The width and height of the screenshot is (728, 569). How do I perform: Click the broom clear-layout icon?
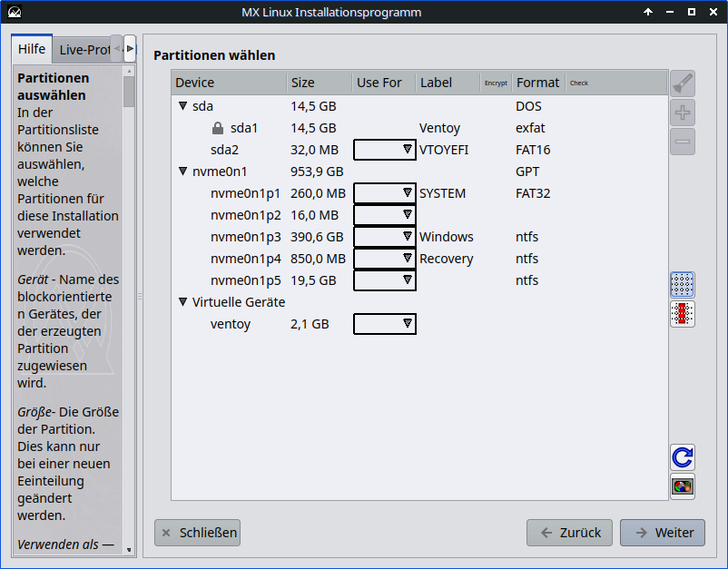[x=682, y=84]
